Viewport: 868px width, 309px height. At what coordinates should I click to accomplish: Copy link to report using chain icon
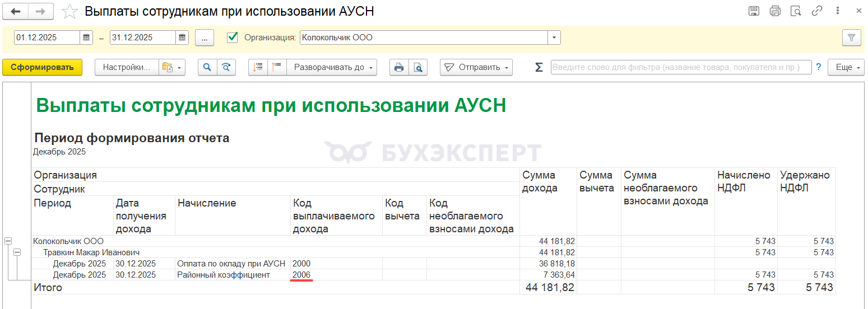[816, 11]
